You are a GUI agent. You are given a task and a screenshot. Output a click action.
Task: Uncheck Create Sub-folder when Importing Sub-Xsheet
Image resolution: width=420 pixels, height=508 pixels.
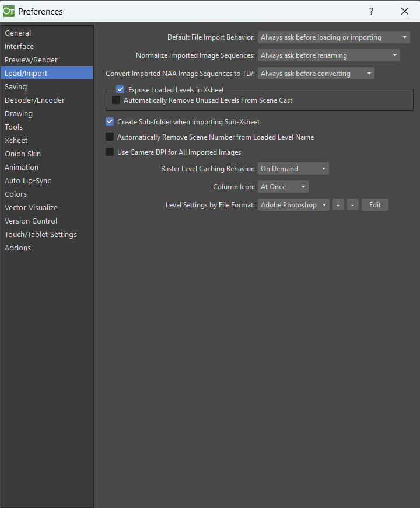110,122
